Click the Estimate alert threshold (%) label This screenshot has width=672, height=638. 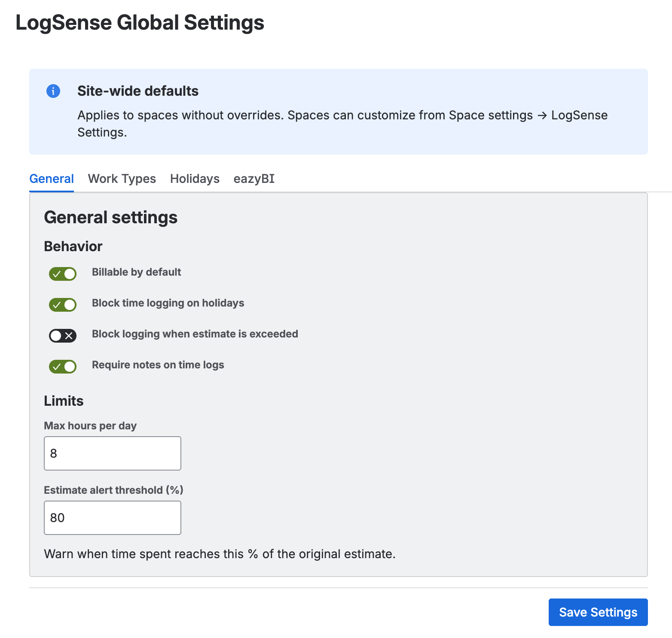click(113, 490)
